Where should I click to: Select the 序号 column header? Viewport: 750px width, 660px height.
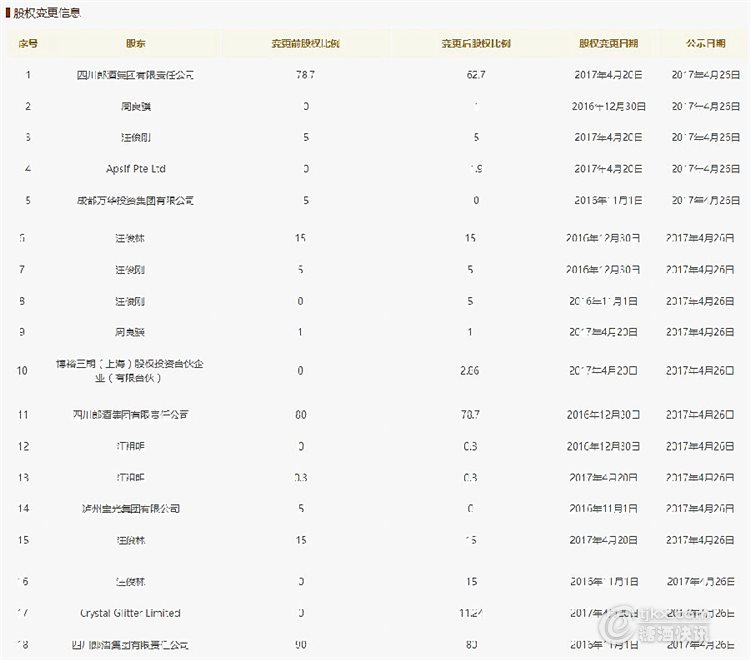click(x=28, y=44)
